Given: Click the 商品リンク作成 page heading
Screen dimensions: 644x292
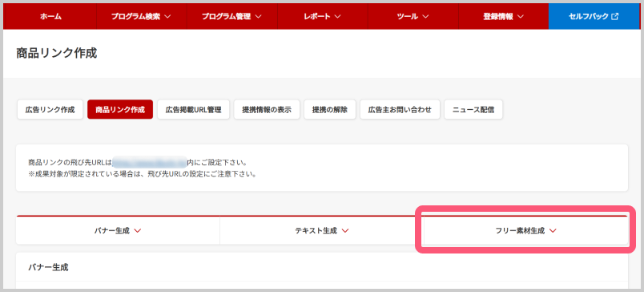Looking at the screenshot, I should click(x=57, y=53).
